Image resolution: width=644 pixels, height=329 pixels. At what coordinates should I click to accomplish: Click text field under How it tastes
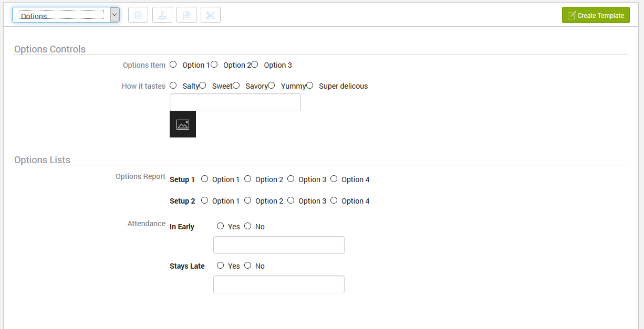tap(235, 102)
